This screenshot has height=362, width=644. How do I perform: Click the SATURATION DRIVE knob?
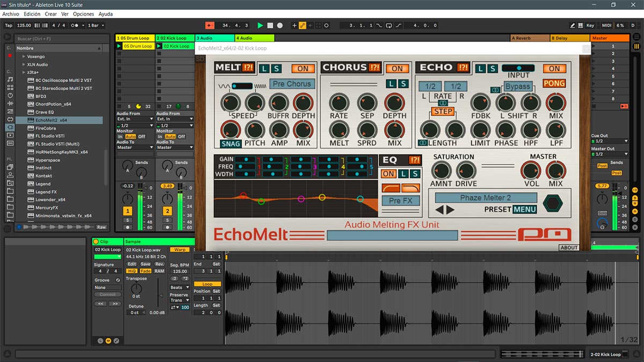point(466,171)
